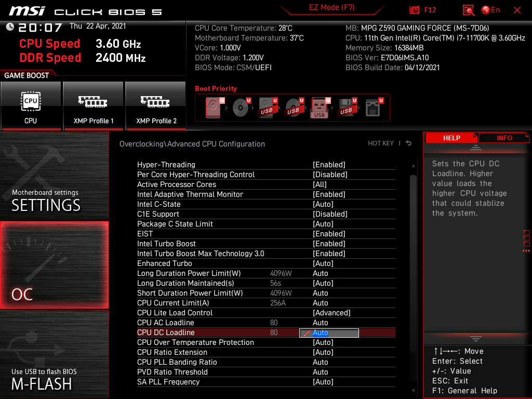
Task: Open Long Duration Maintained(s) [Auto] option
Action: (x=266, y=283)
